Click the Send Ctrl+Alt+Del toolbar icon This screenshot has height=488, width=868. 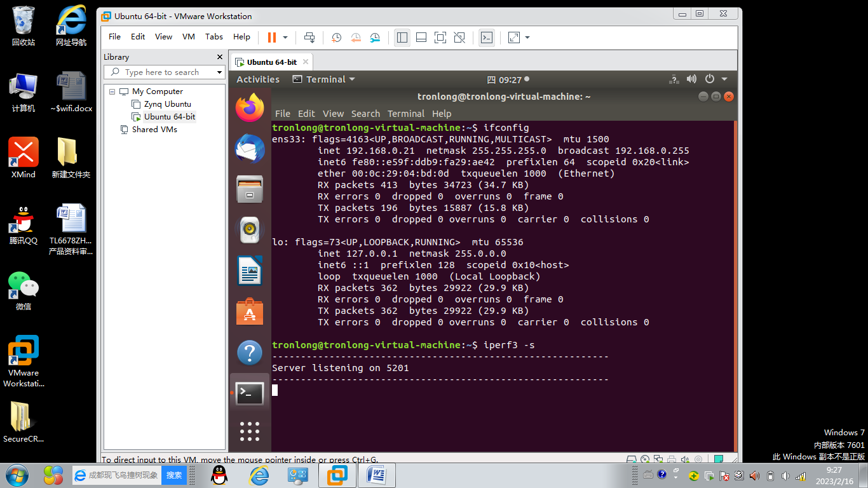tap(309, 37)
